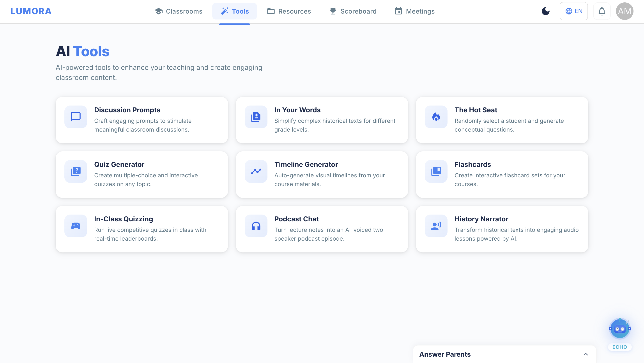Launch The Hot Seat tool title
644x363 pixels.
pyautogui.click(x=476, y=110)
